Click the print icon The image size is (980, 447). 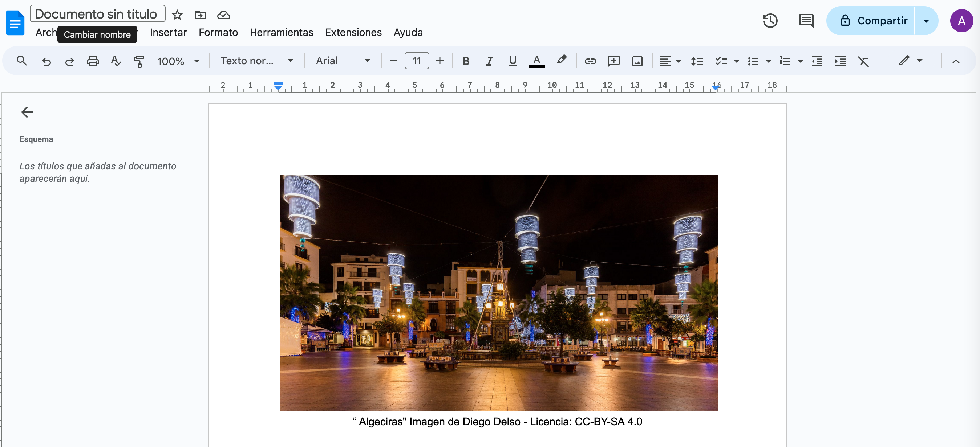(93, 61)
